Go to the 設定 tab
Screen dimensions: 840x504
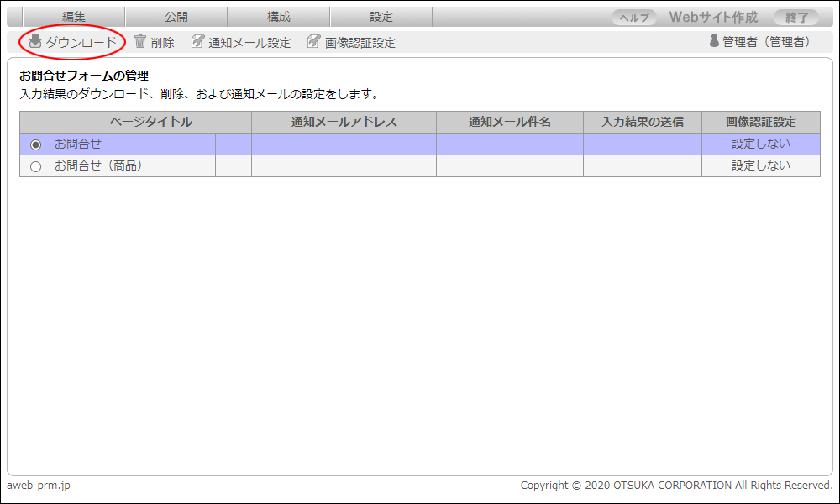(381, 17)
